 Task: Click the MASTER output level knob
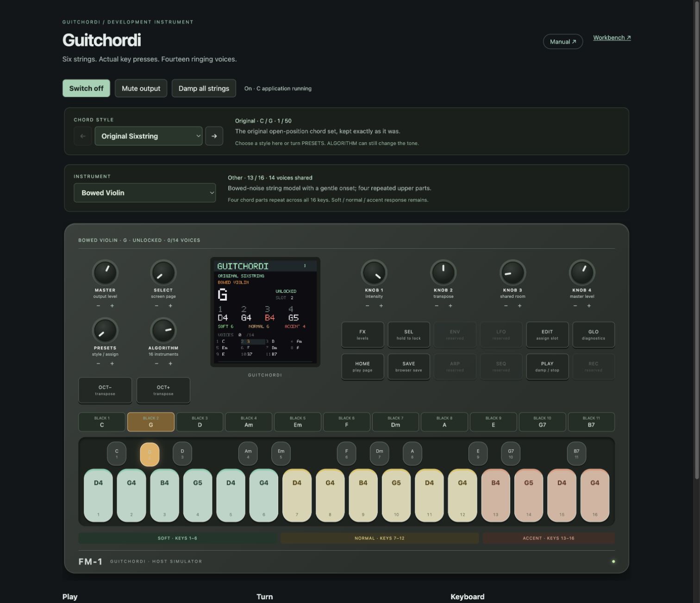pyautogui.click(x=105, y=272)
